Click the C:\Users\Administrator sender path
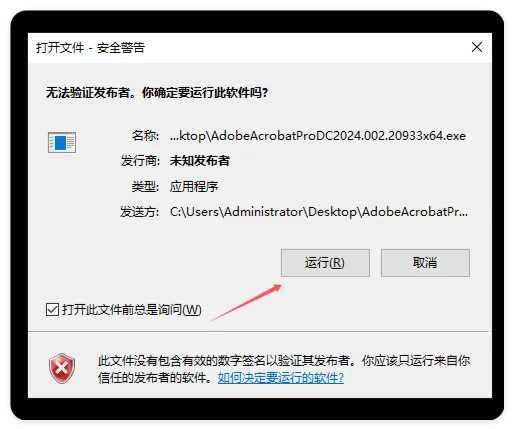This screenshot has width=513, height=429. (319, 212)
